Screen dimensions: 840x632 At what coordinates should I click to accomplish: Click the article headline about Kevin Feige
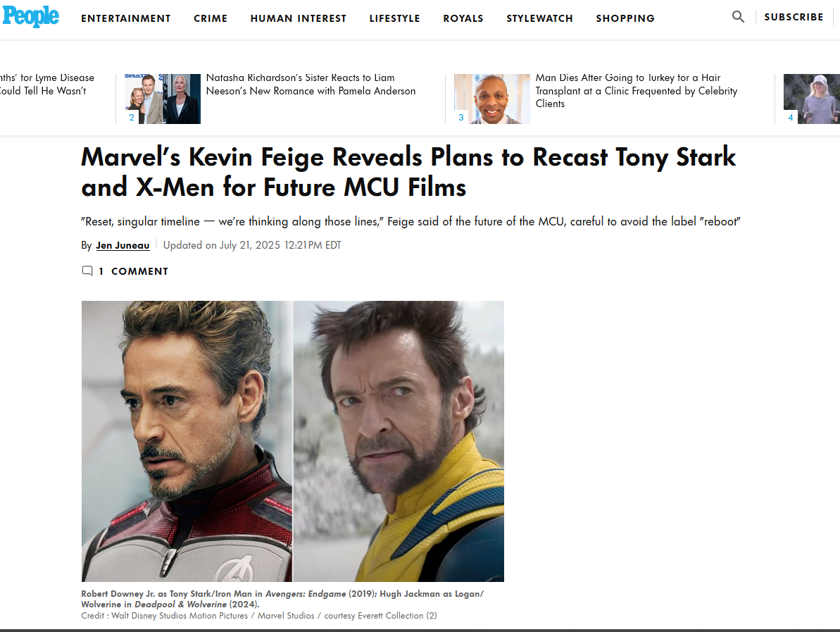[408, 172]
